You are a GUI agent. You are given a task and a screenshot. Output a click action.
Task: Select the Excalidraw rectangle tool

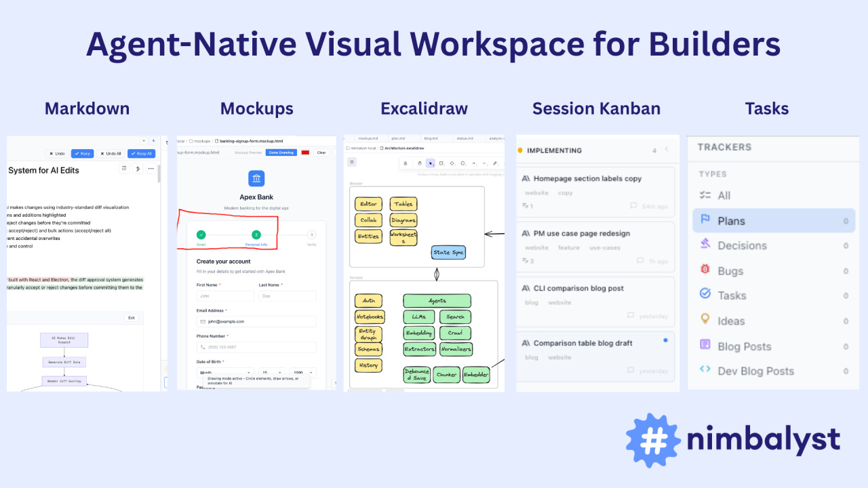tap(441, 163)
